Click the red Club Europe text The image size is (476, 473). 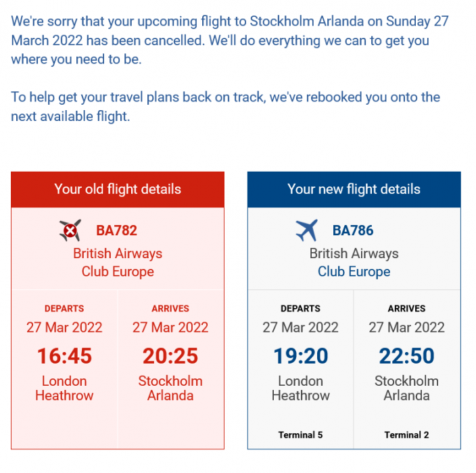[118, 272]
